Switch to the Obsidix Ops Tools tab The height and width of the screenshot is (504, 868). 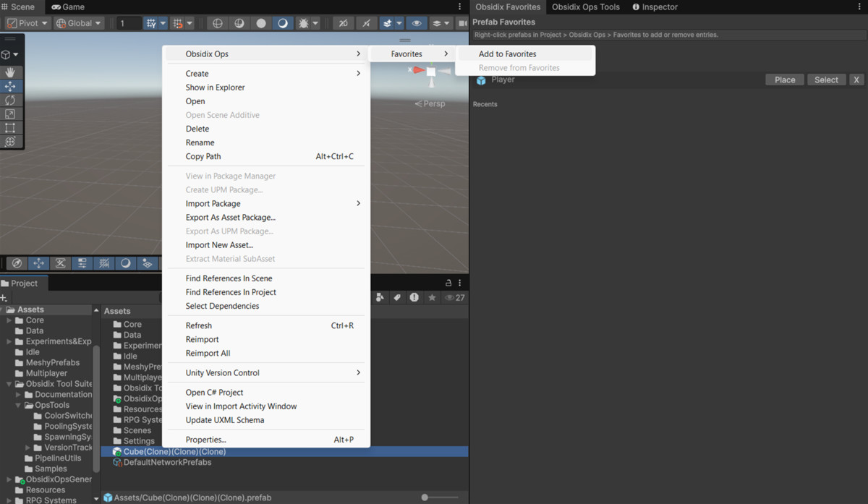click(586, 7)
